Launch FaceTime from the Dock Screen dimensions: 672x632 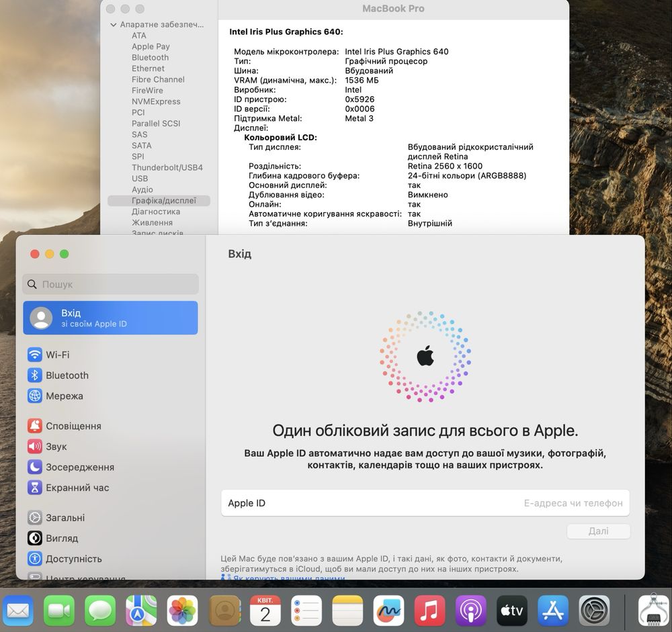point(58,610)
